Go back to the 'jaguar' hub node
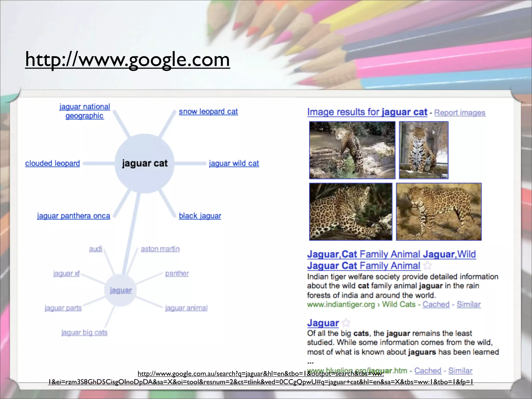 (x=121, y=290)
